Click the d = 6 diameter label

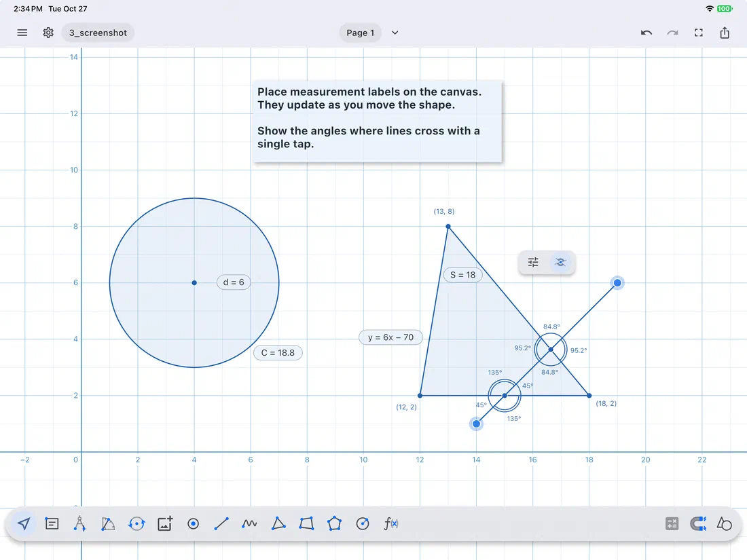pos(234,282)
